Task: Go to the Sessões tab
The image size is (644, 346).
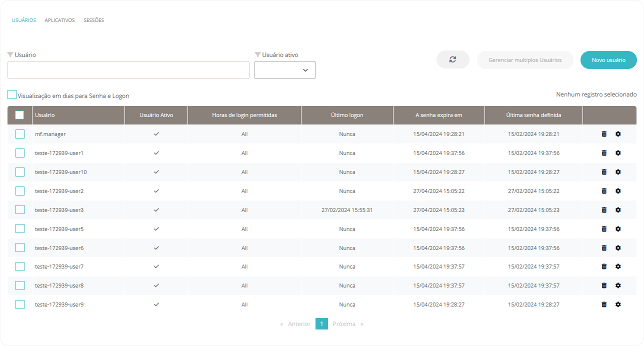Action: click(x=94, y=20)
